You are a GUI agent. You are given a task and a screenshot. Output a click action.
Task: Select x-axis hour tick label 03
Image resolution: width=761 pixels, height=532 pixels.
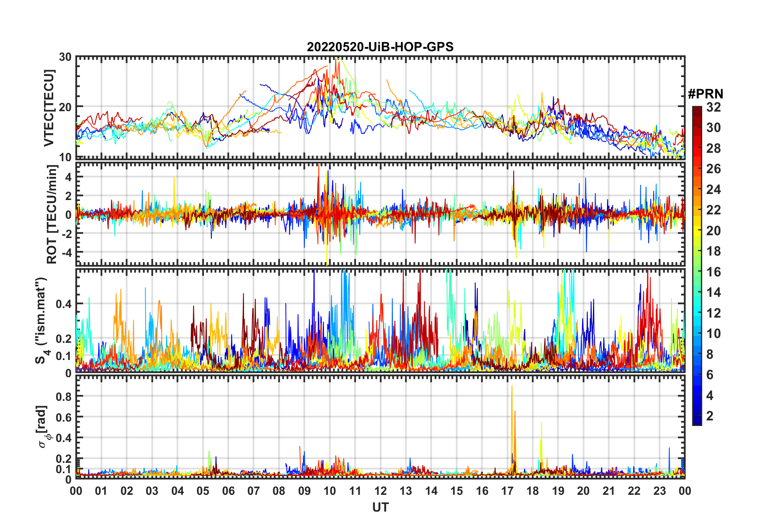pyautogui.click(x=152, y=491)
